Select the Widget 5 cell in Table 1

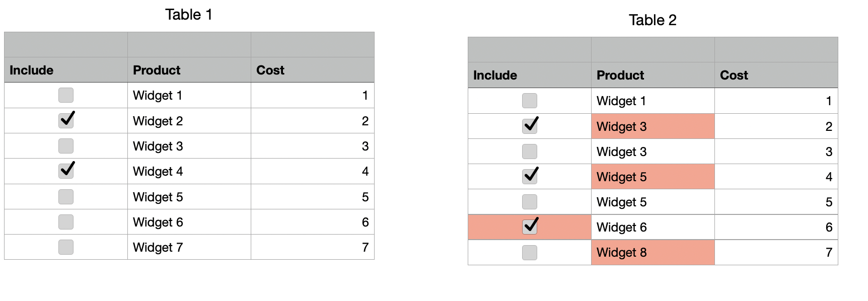(x=189, y=197)
